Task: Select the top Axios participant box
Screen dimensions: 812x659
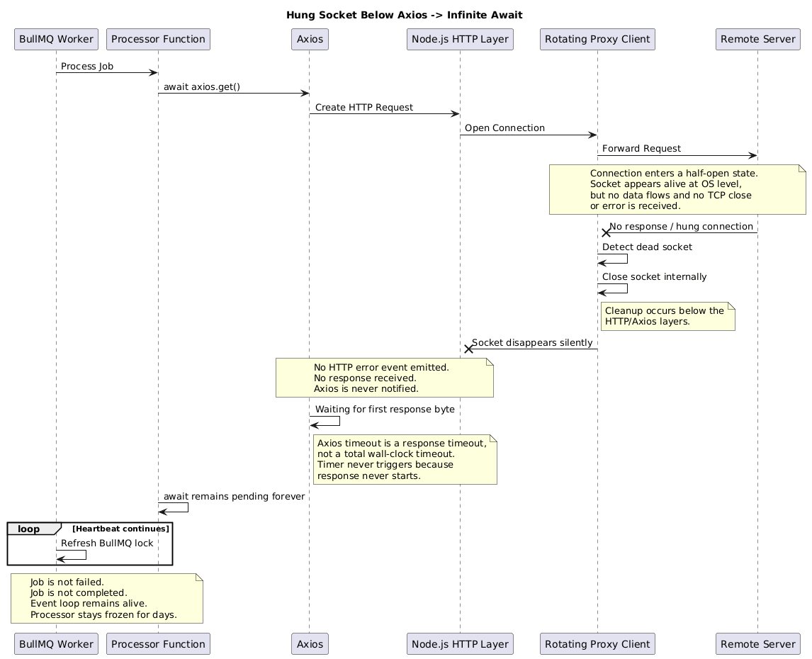Action: (310, 40)
